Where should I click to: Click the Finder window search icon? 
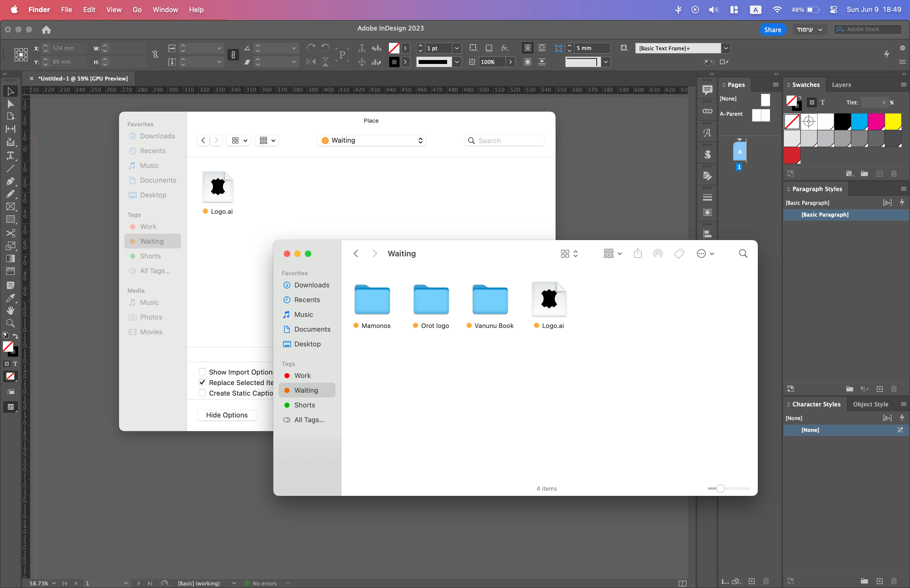tap(743, 253)
